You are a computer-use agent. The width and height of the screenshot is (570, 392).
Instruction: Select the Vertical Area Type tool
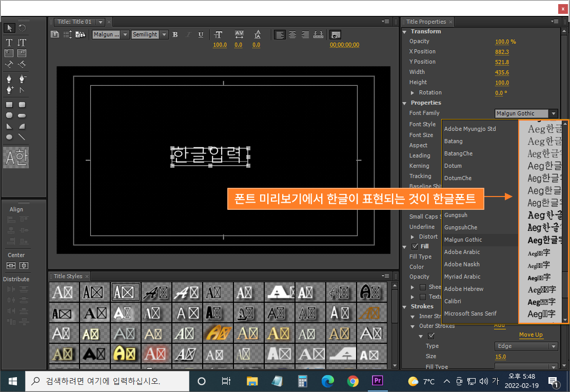[22, 53]
